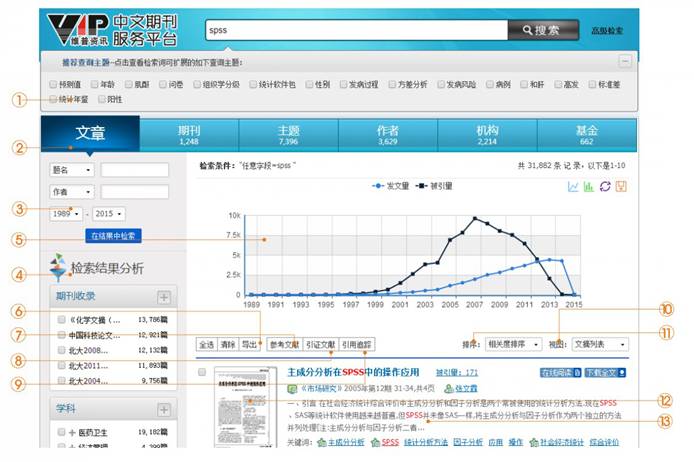Screen dimensions: 694x462
Task: Open the 题名 field dropdown
Action: [88, 170]
